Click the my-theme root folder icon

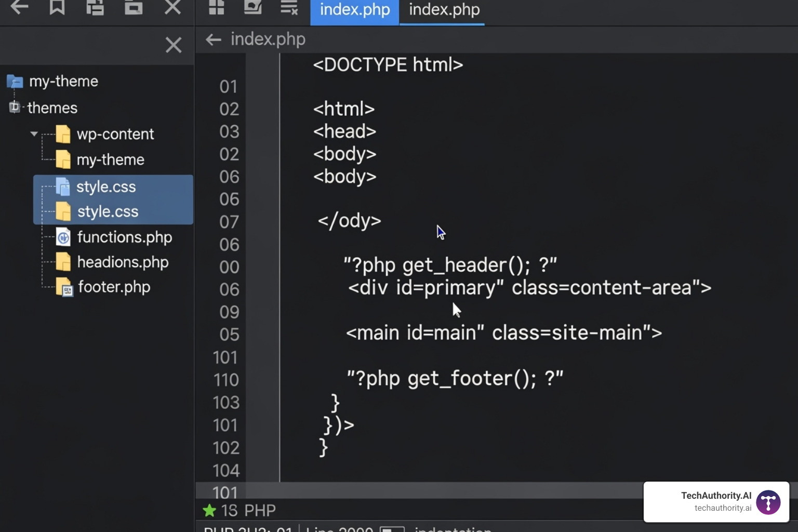(x=15, y=82)
